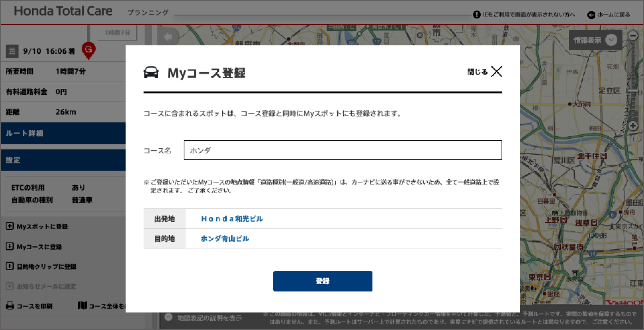Screen dimensions: 644x330
Task: Click the printer icon コースを印刷
Action: coord(10,306)
